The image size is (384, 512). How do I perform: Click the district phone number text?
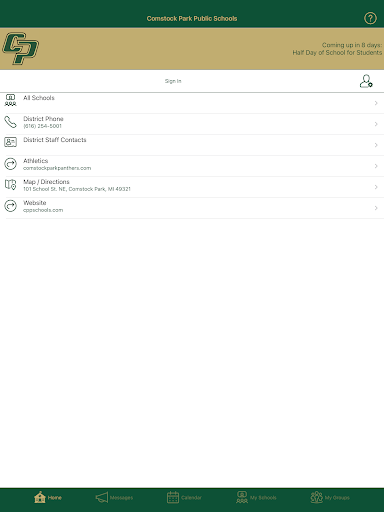42,126
